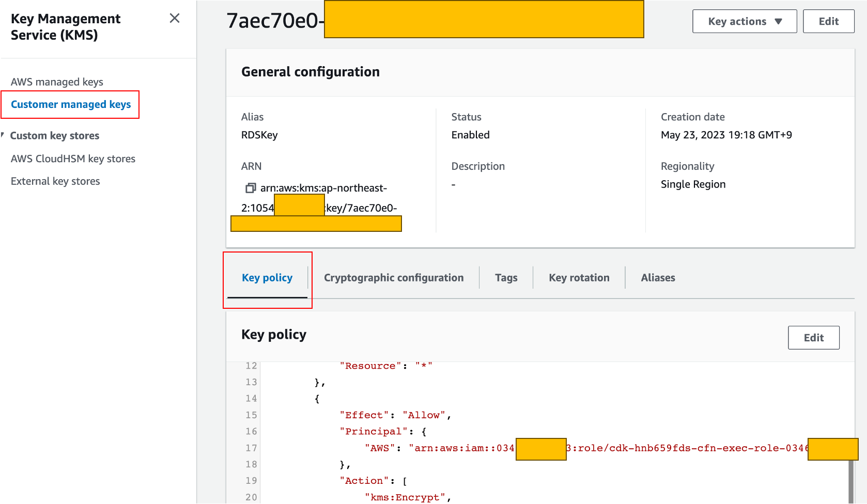Open the Key rotation tab

[x=579, y=278]
